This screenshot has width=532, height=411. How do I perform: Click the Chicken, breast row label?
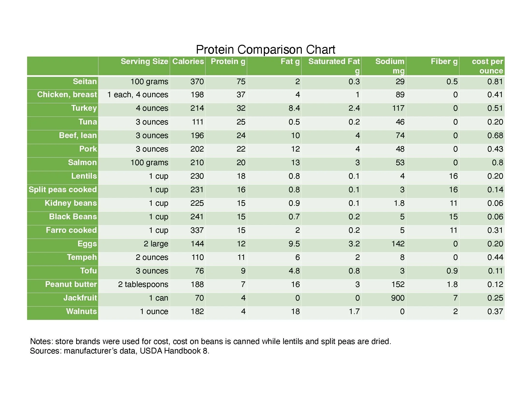67,95
